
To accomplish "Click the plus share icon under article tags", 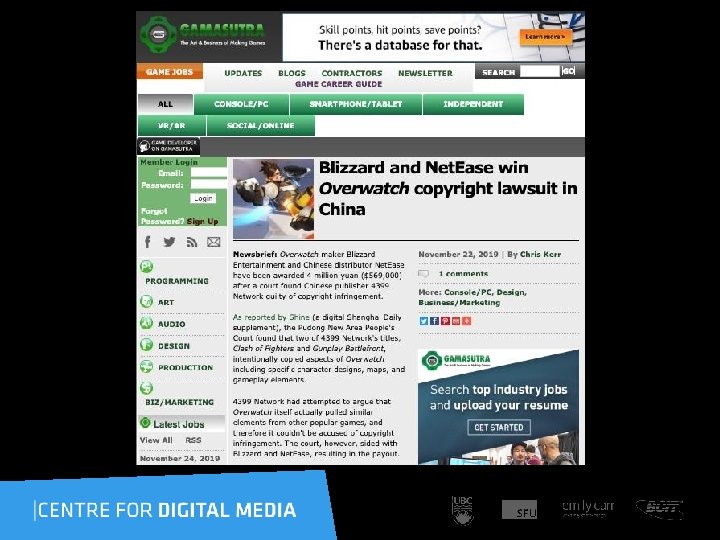I will pos(467,321).
